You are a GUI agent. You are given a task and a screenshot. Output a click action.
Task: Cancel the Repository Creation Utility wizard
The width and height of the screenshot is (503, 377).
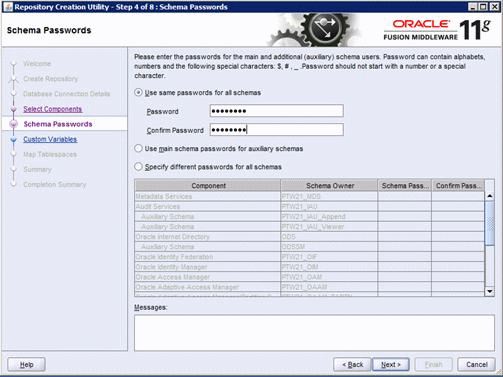(476, 364)
